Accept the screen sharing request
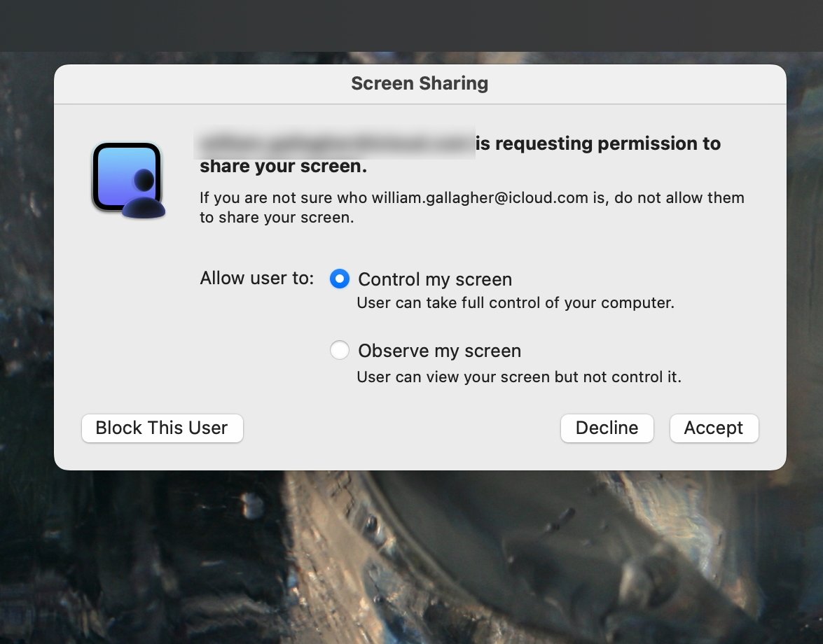The height and width of the screenshot is (644, 823). pyautogui.click(x=714, y=428)
